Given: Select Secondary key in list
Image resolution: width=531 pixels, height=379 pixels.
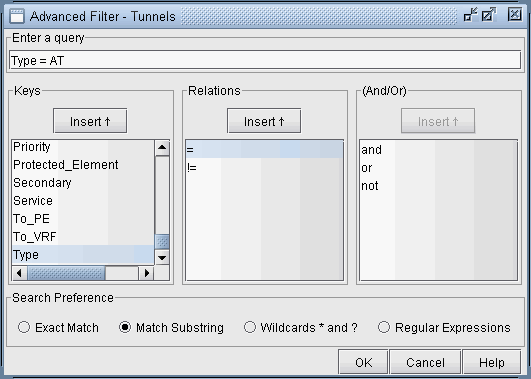Looking at the screenshot, I should (x=83, y=183).
